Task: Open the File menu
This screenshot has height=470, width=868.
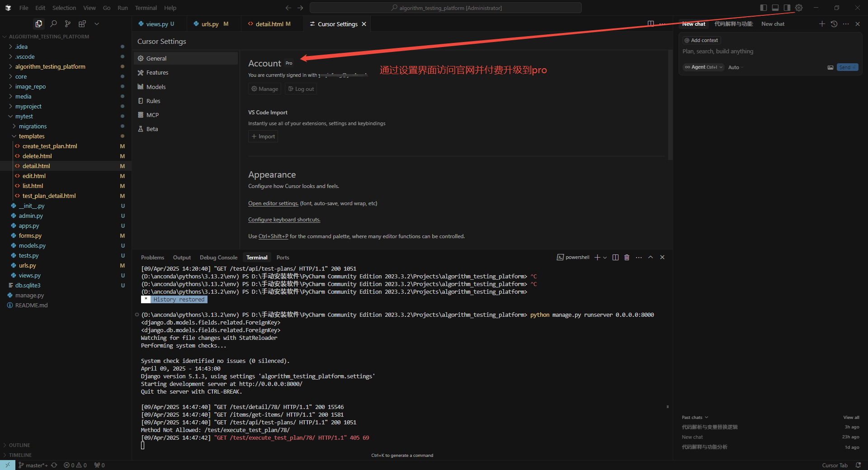Action: (24, 8)
